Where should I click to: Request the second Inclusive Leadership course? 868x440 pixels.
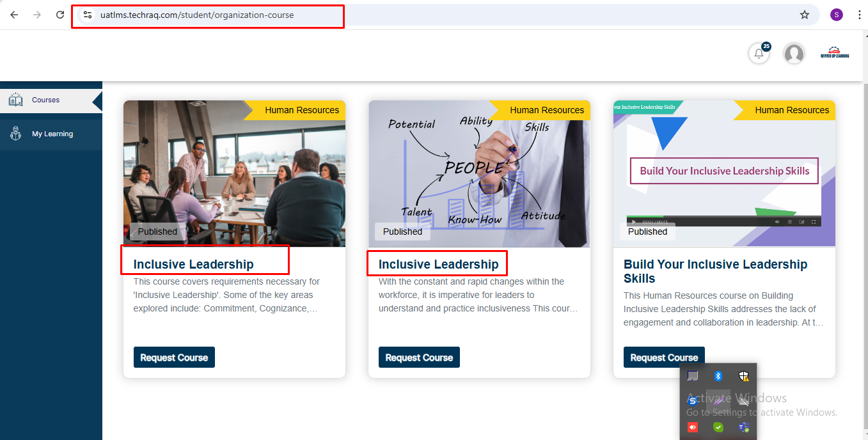click(419, 357)
